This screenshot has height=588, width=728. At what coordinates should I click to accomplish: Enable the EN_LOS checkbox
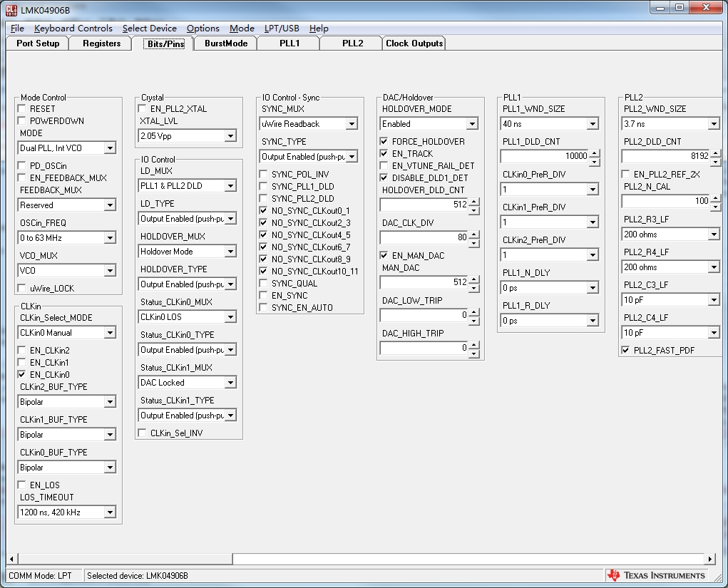[x=21, y=485]
